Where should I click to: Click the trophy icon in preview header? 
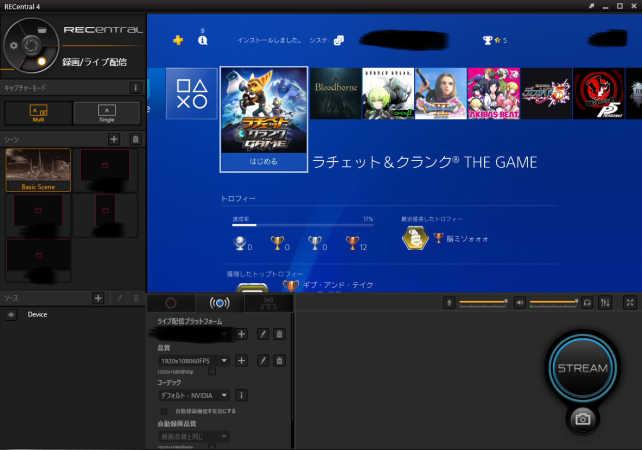(x=487, y=40)
